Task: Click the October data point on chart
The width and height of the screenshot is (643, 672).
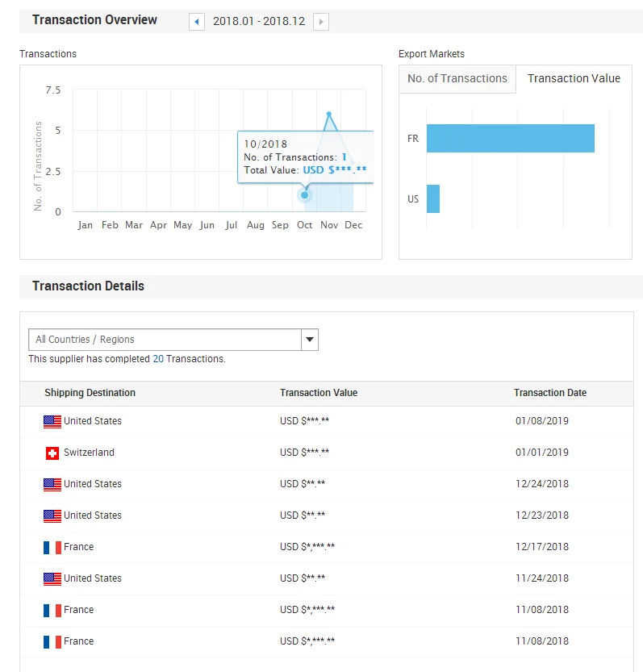Action: pyautogui.click(x=304, y=195)
